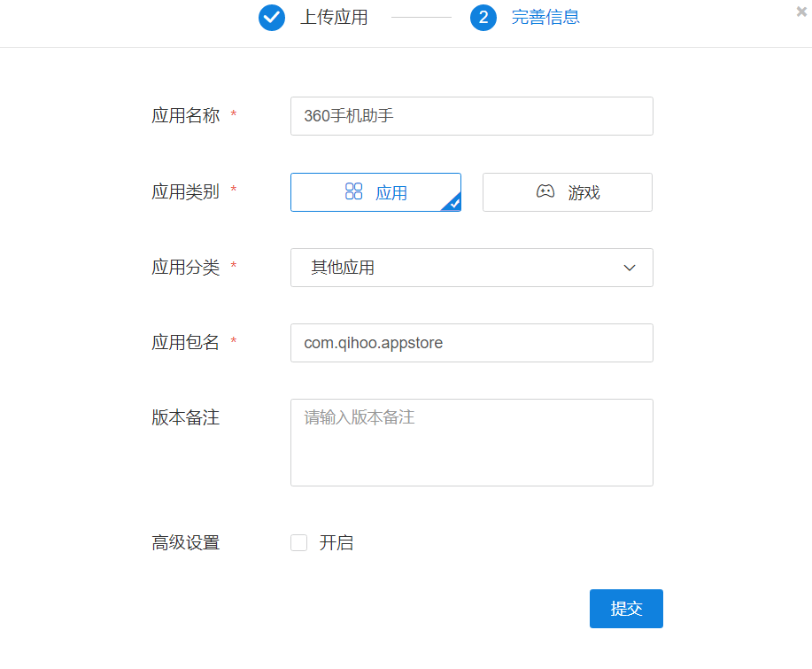
Task: Click the 上传应用 step label
Action: (x=334, y=17)
